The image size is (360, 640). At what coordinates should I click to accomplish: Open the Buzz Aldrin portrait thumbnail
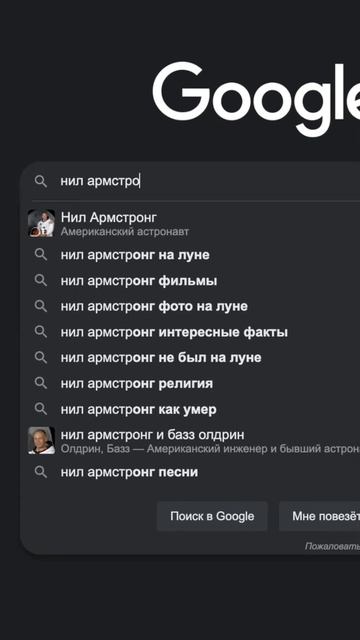click(x=41, y=440)
